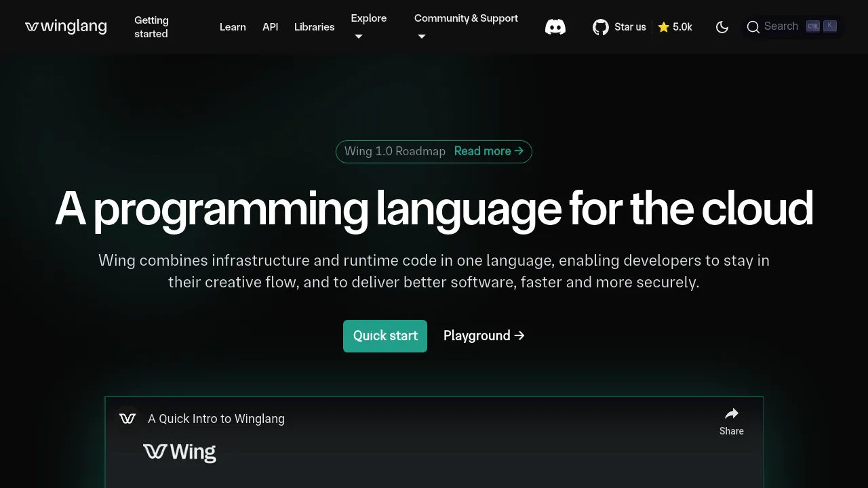Screen dimensions: 868x488
Task: Click the Quick start button
Action: click(385, 336)
